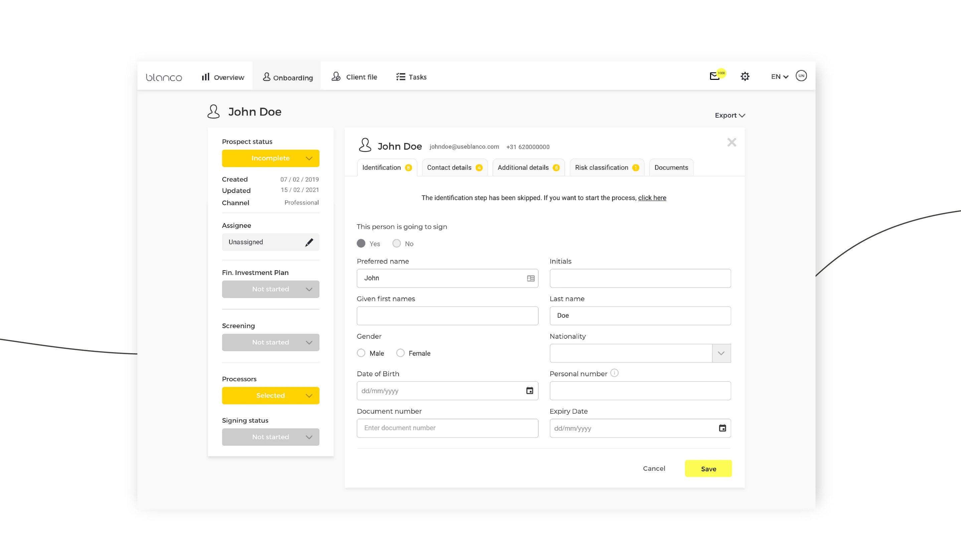Click the Save button
961x560 pixels.
[x=708, y=469]
